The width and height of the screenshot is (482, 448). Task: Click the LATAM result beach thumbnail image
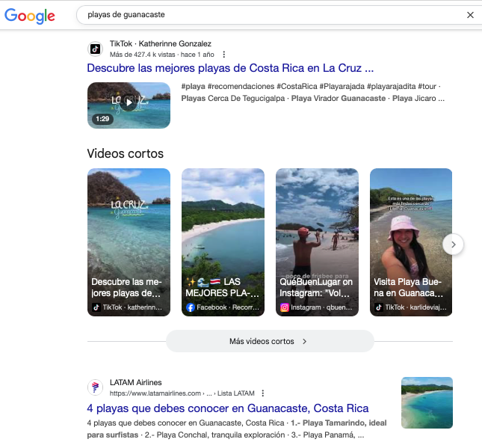(427, 402)
